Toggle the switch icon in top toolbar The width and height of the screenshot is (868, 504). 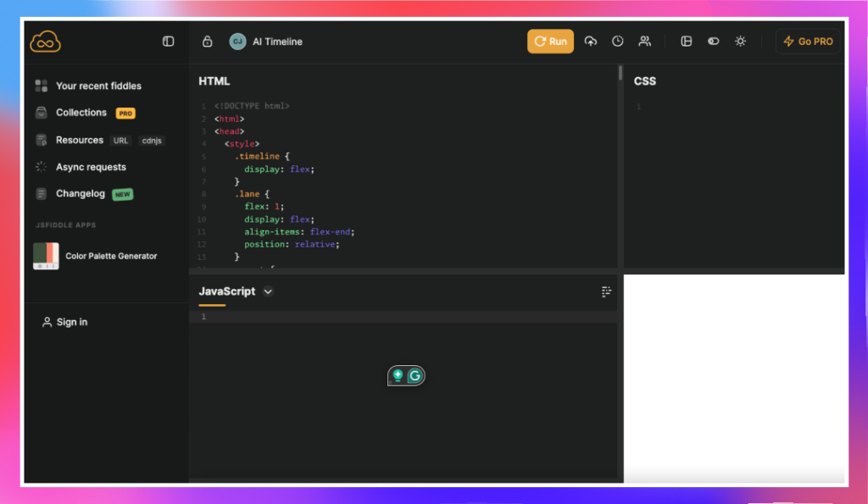(713, 42)
